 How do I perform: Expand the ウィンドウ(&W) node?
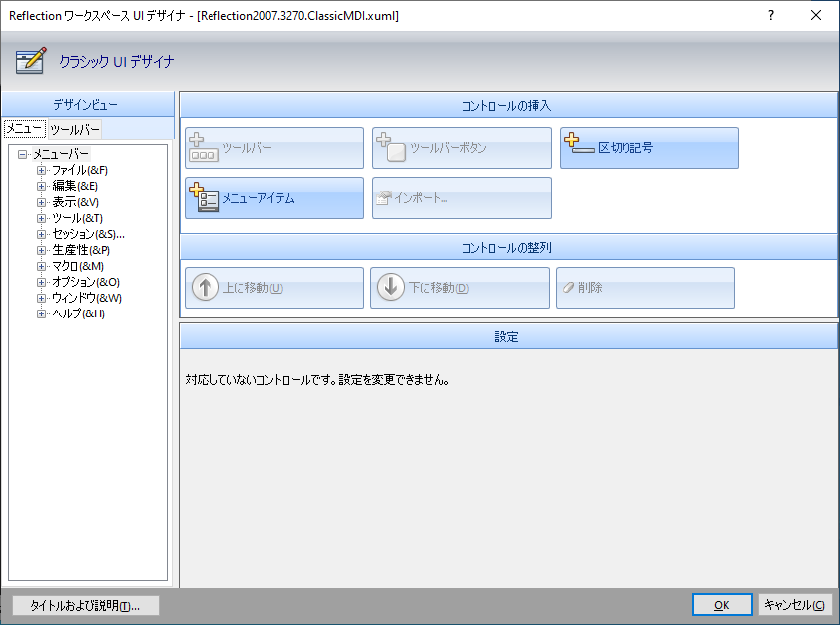41,299
